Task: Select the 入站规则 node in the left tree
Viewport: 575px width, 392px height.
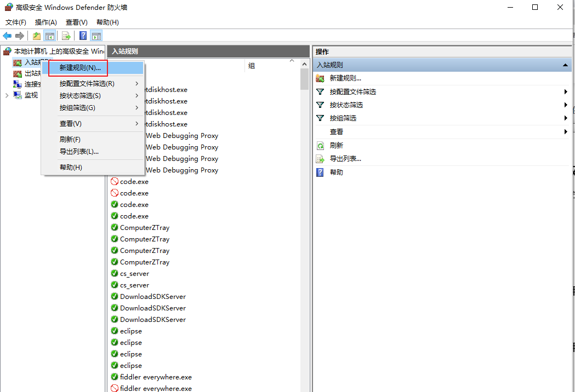Action: (27, 62)
